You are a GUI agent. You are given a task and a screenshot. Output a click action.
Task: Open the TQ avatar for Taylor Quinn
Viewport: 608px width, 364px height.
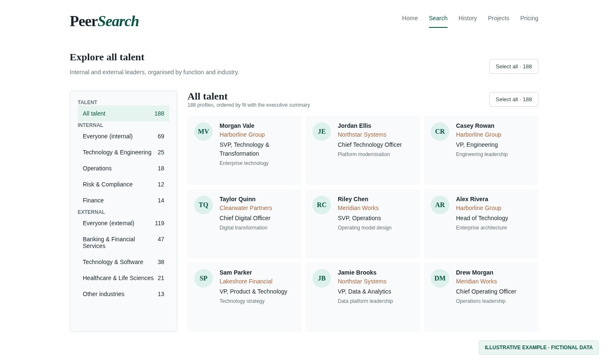(x=204, y=205)
